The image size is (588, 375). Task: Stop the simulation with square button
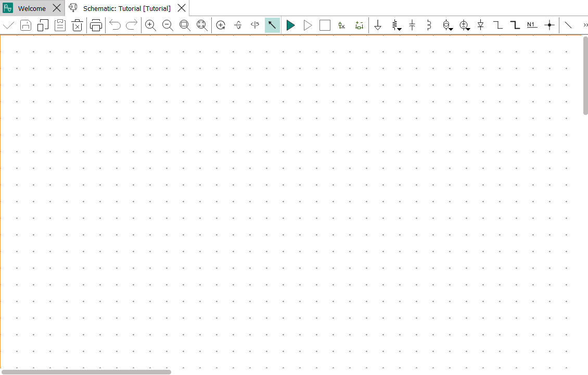click(325, 25)
